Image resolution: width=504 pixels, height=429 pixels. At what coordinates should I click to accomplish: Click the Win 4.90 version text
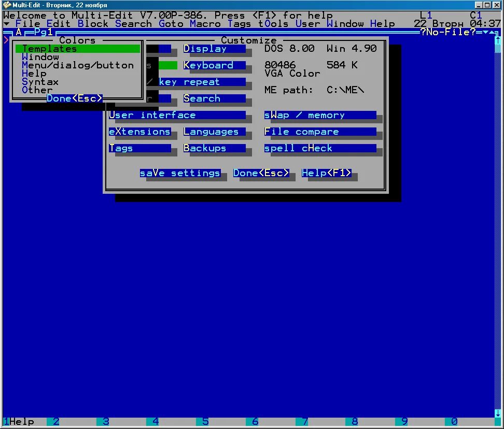pos(352,49)
